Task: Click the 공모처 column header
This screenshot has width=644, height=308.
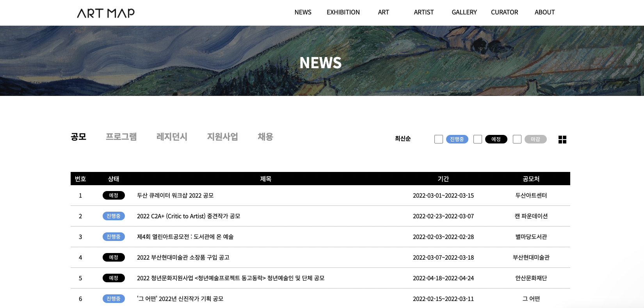Action: click(531, 179)
